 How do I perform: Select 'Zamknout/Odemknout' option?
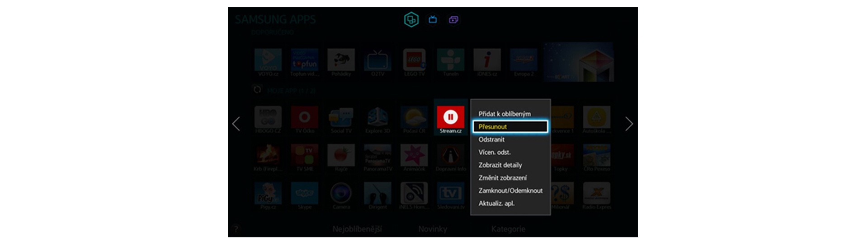pos(510,190)
